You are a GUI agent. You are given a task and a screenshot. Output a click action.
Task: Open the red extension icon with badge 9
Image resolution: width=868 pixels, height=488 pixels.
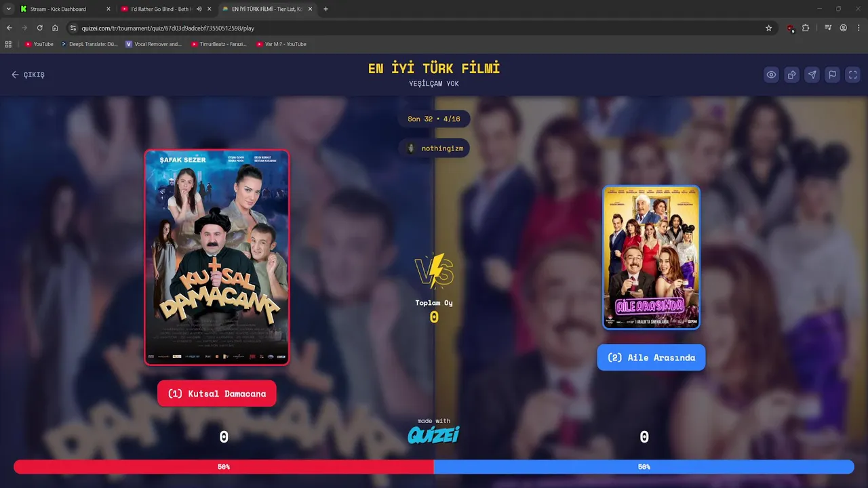pos(790,28)
